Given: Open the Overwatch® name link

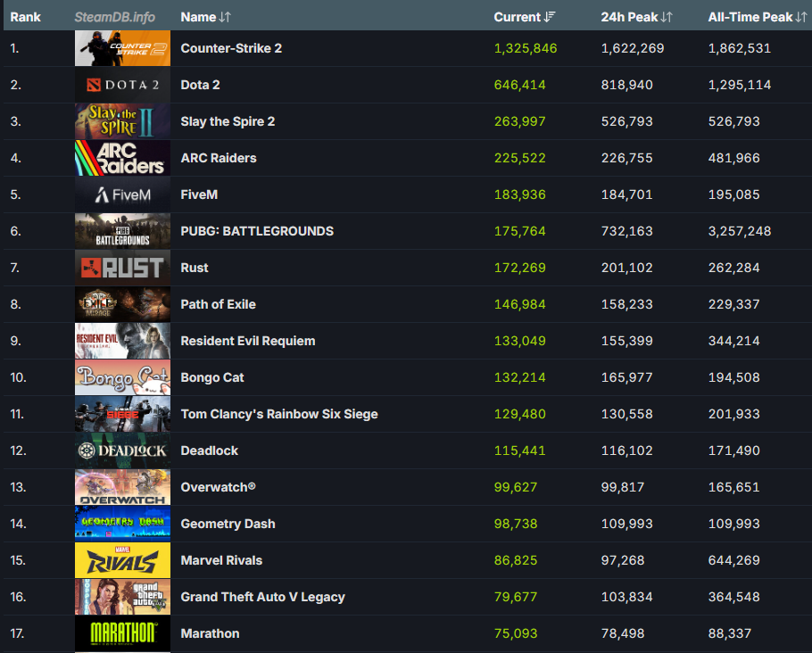Looking at the screenshot, I should coord(218,487).
